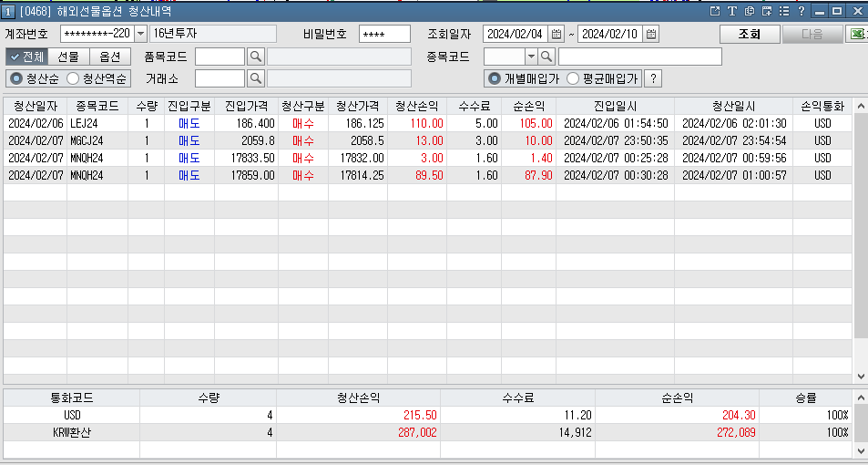Click the window number 1 icon
868x465 pixels.
[8, 12]
